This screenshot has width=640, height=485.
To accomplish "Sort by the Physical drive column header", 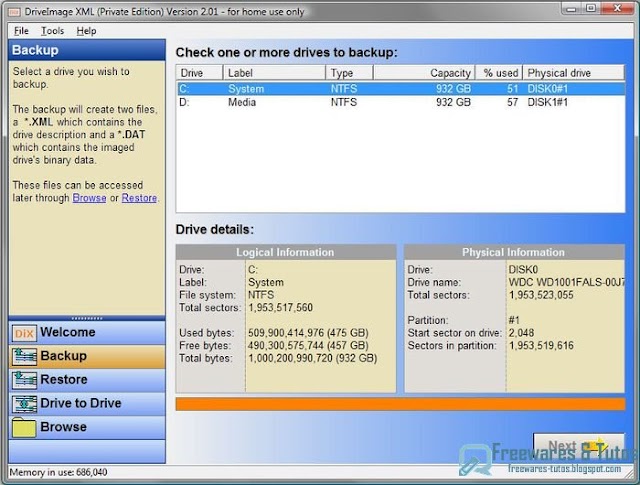I will (573, 73).
